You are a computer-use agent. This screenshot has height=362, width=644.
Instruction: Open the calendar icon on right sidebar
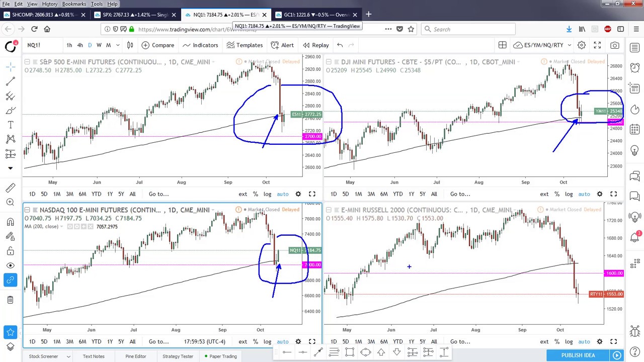pos(634,129)
